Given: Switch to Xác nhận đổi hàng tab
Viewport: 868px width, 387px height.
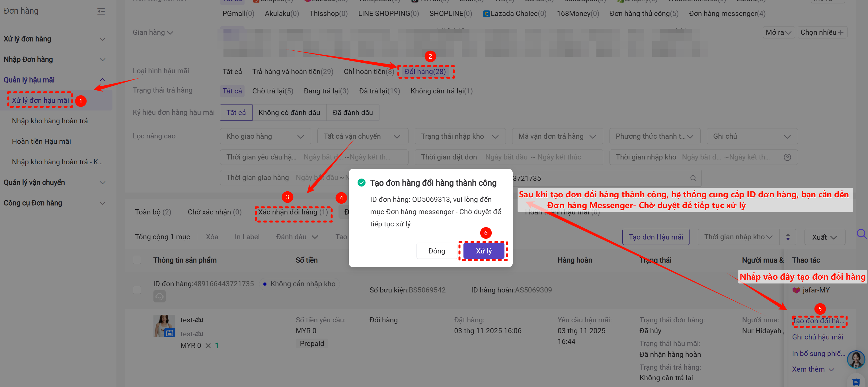Looking at the screenshot, I should coord(293,212).
